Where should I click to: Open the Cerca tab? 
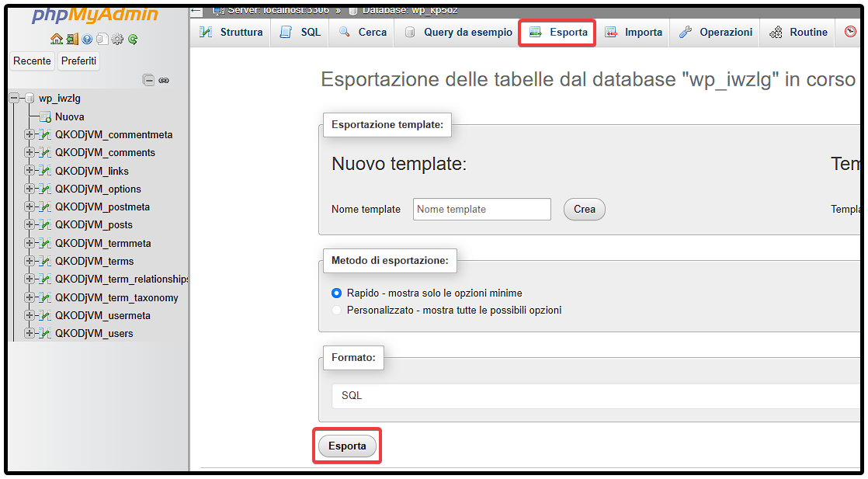click(x=363, y=32)
